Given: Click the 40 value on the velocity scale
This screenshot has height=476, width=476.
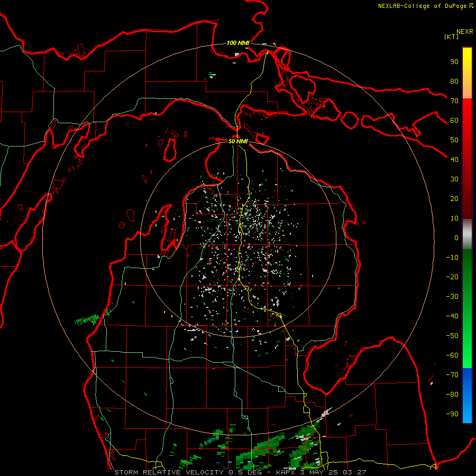Looking at the screenshot, I should 454,159.
